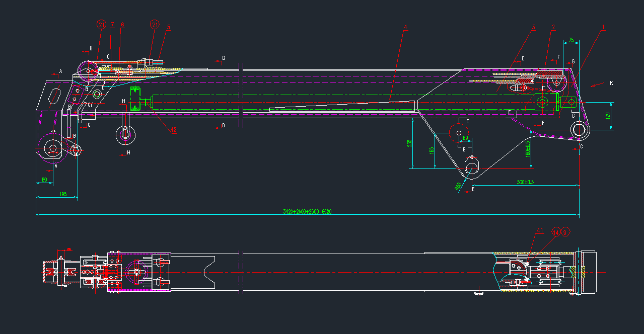Click the 235 vertical dimension text
Image resolution: width=644 pixels, height=334 pixels.
(x=410, y=143)
